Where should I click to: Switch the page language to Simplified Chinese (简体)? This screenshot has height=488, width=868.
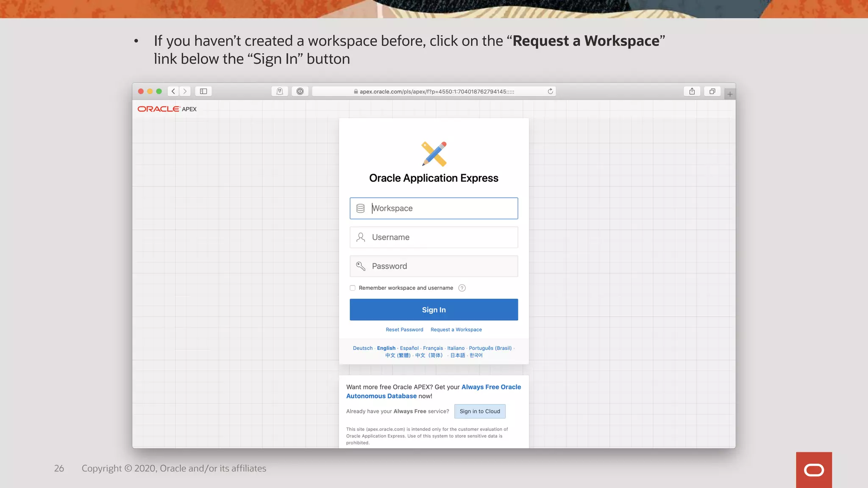click(x=429, y=355)
